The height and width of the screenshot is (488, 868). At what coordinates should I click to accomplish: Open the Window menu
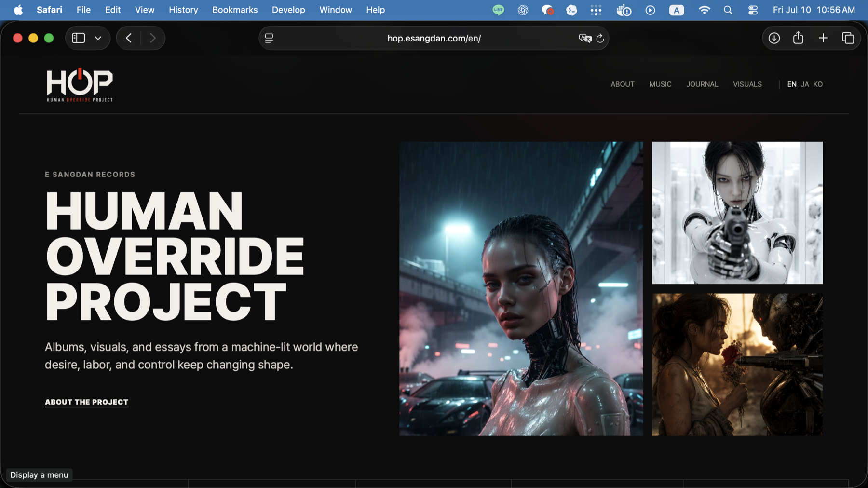pos(336,10)
